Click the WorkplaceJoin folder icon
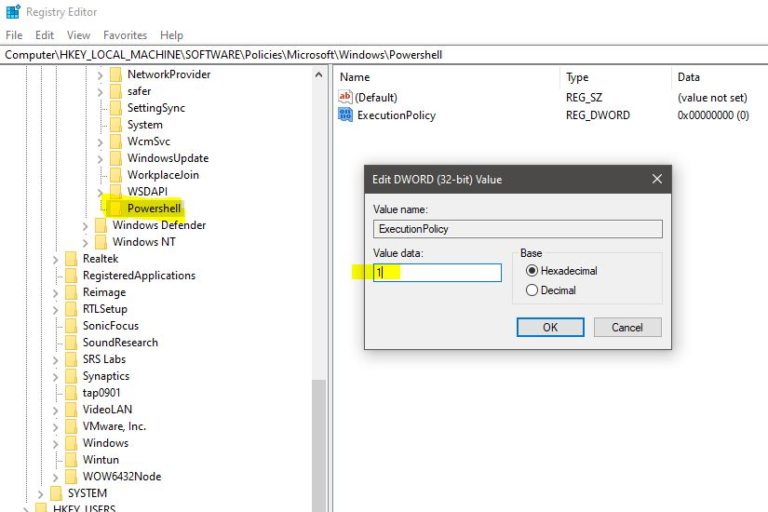The width and height of the screenshot is (768, 512). point(116,175)
